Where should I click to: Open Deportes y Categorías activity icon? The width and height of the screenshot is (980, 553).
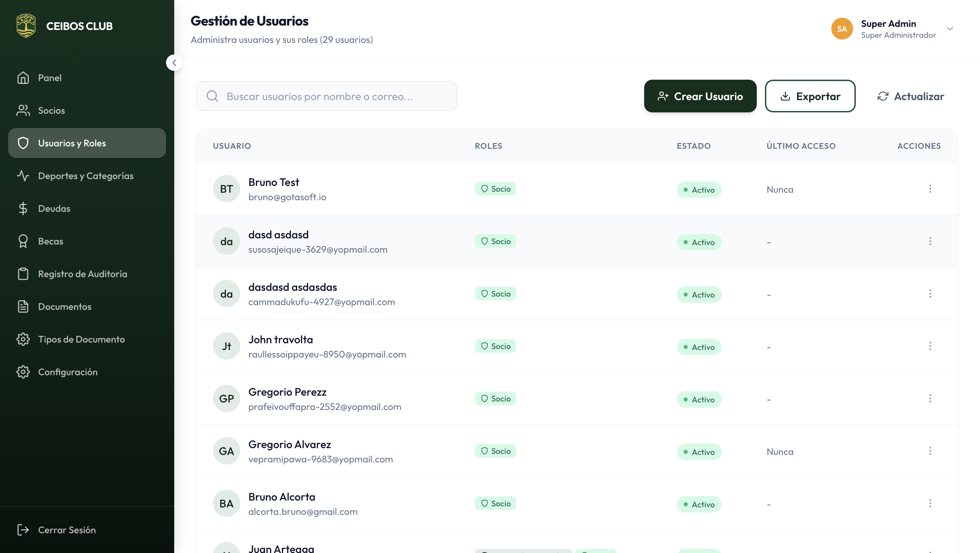pos(23,176)
